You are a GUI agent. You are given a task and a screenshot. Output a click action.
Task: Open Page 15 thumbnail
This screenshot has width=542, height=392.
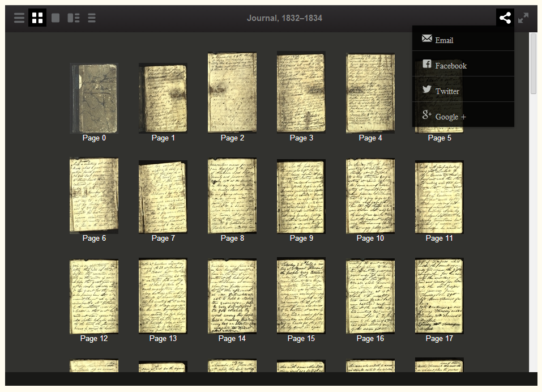(x=301, y=296)
